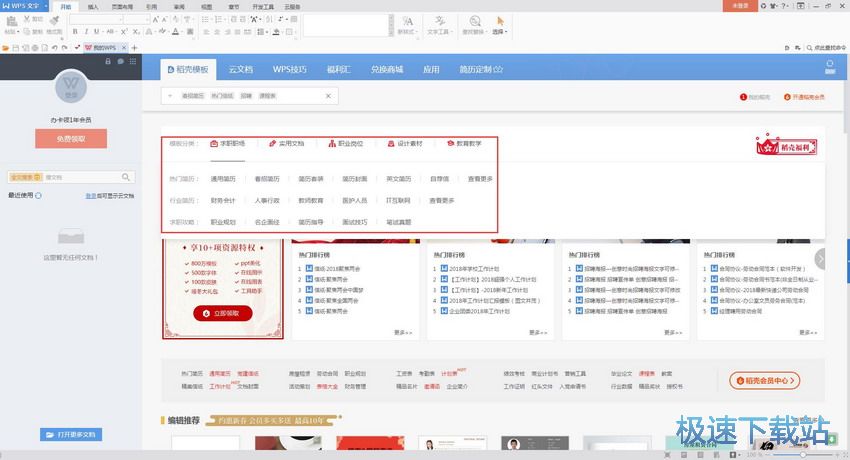
Task: Click the redo arrow icon
Action: (65, 48)
